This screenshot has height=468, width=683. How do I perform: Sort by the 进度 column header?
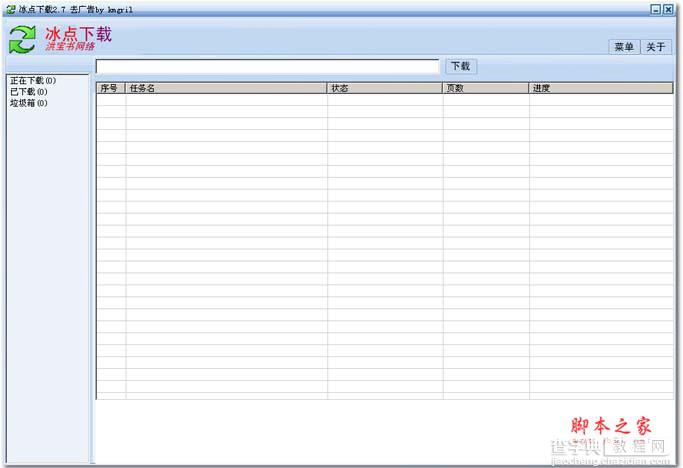601,88
